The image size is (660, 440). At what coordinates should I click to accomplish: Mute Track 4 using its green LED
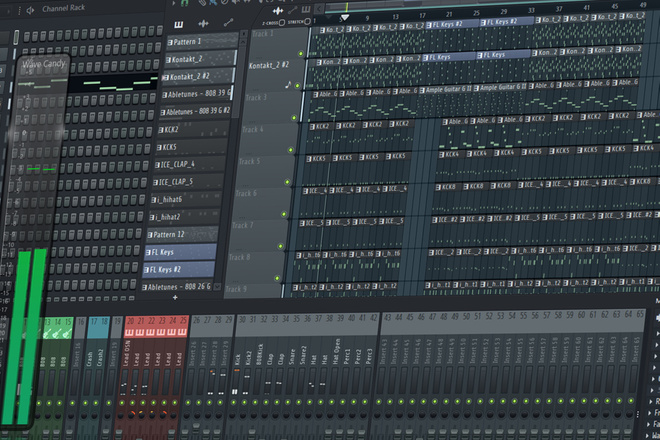[290, 150]
